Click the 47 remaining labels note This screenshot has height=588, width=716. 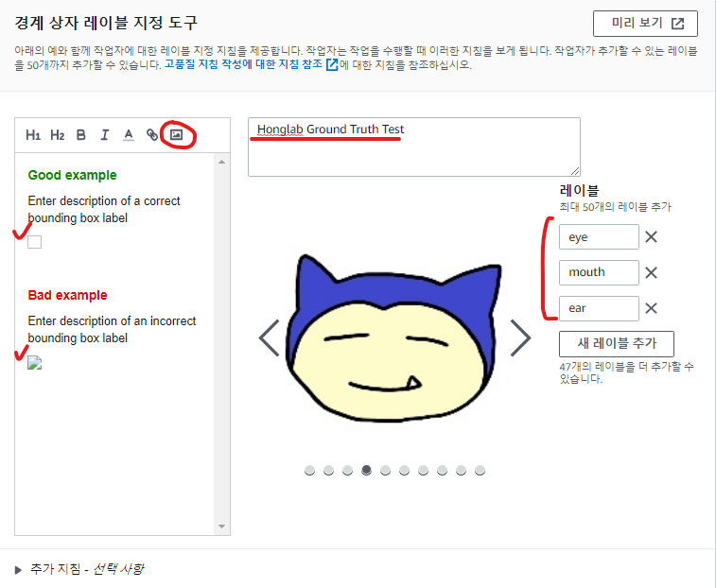(x=626, y=372)
